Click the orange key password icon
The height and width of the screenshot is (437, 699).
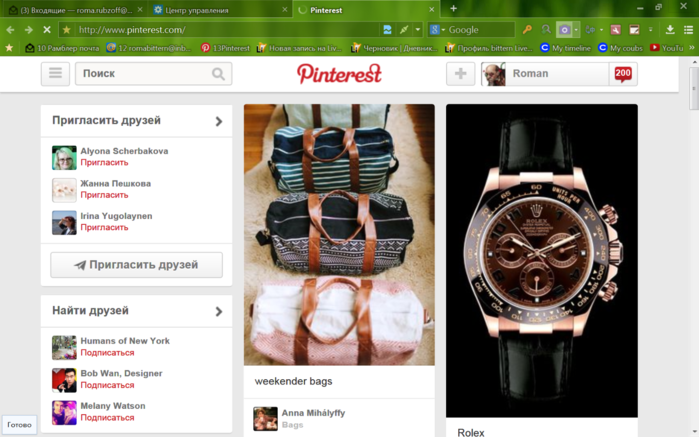(527, 30)
